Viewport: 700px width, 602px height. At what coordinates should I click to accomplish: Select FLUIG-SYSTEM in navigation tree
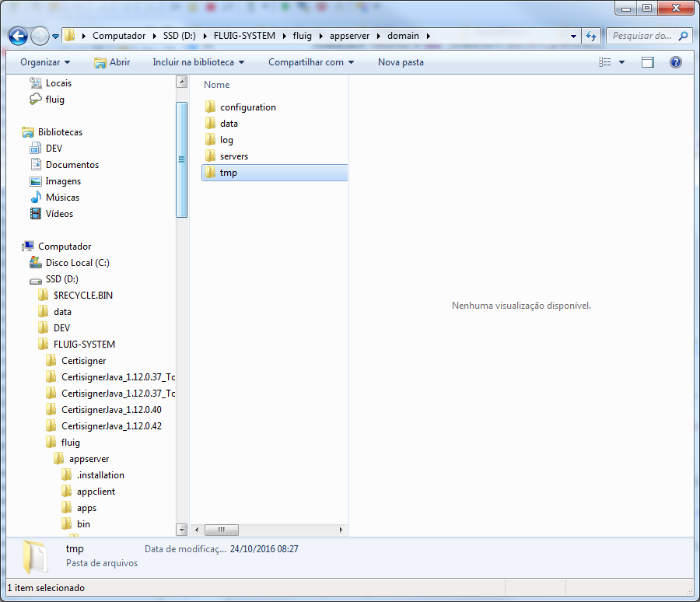tap(84, 345)
